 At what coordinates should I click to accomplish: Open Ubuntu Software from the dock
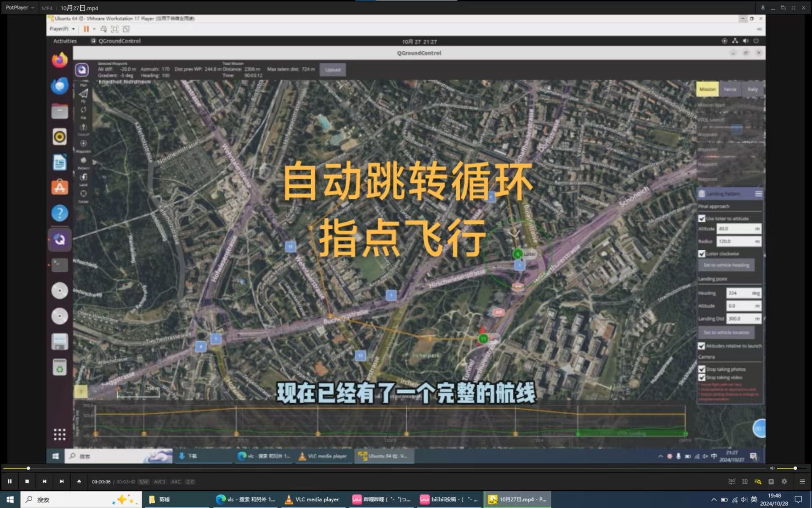point(60,188)
